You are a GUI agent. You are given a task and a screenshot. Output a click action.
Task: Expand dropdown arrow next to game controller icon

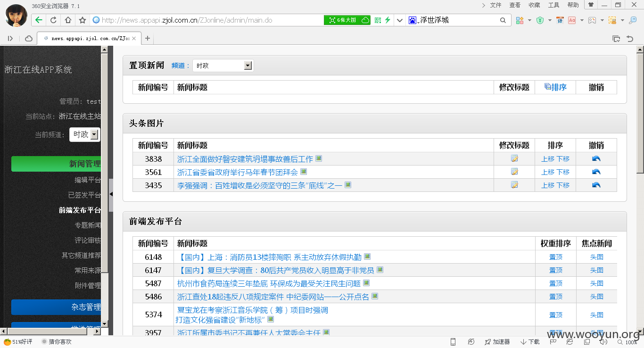[602, 20]
